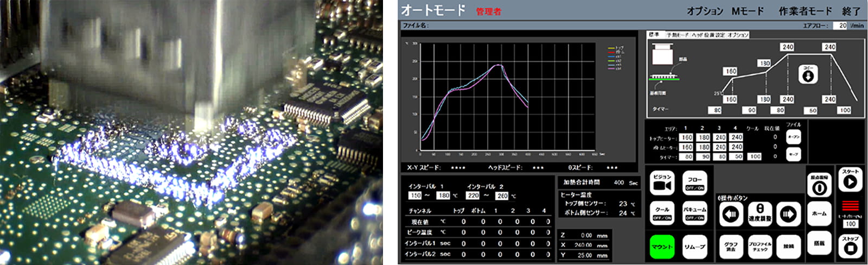
Task: Click Mモード in the top menu
Action: 748,11
